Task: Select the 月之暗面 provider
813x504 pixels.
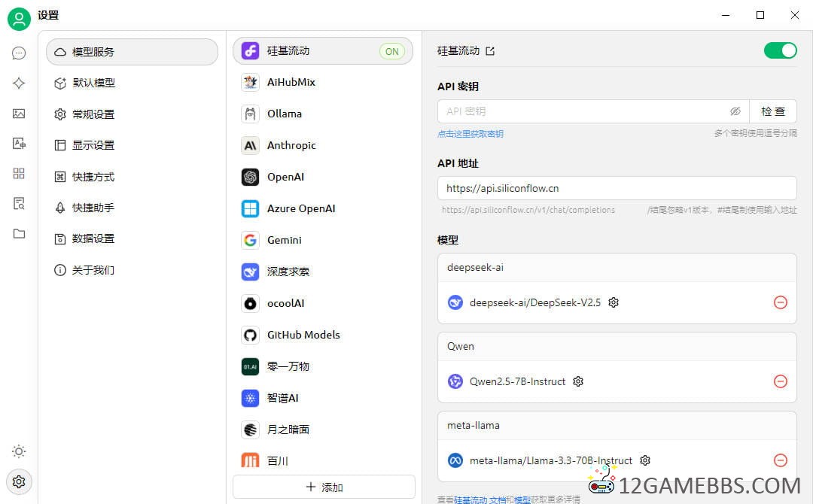Action: (323, 430)
